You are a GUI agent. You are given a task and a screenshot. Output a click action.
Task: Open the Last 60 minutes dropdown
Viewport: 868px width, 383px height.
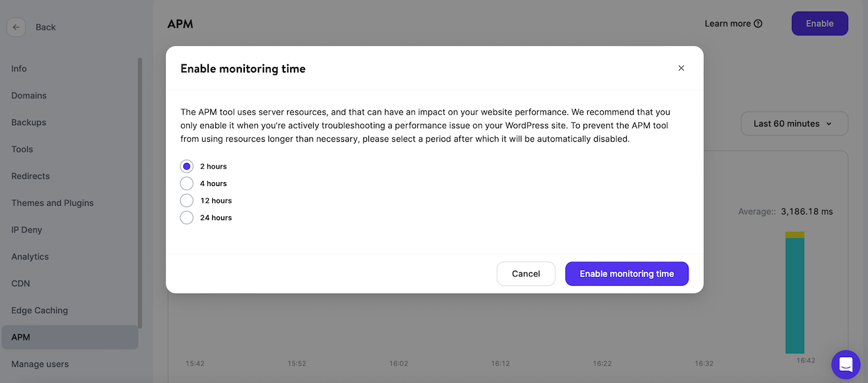point(794,123)
